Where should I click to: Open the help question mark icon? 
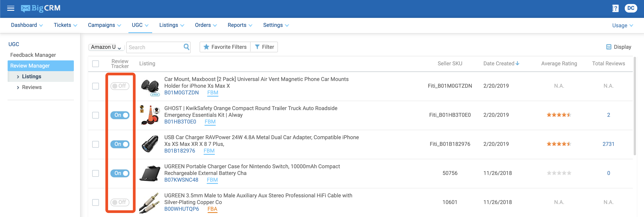[x=615, y=9]
